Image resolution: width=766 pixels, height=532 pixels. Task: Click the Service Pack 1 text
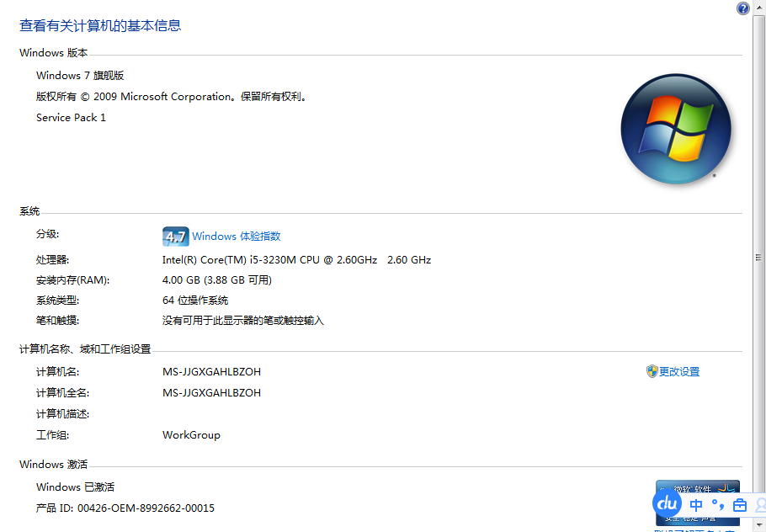click(71, 118)
